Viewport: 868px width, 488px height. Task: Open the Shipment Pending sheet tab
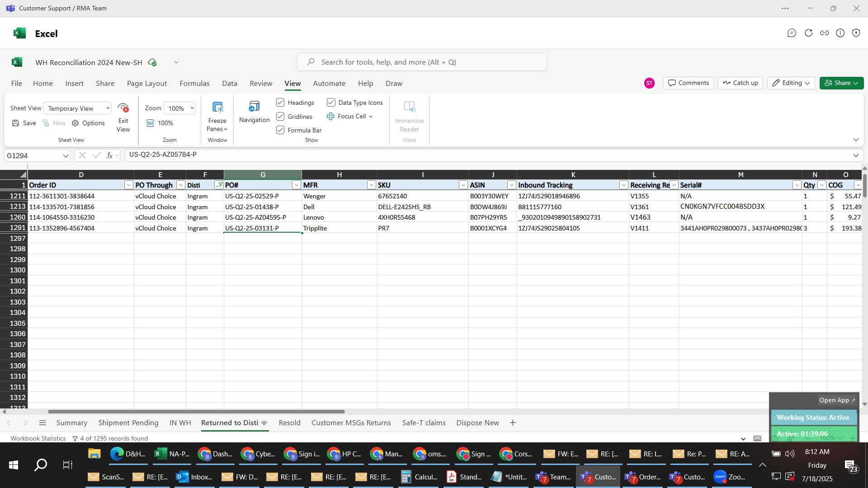[128, 423]
